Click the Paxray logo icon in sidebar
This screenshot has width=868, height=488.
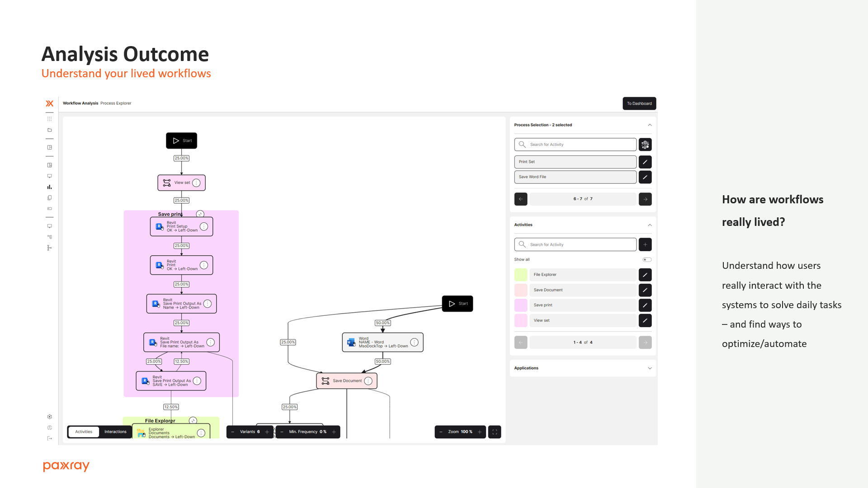[x=50, y=103]
